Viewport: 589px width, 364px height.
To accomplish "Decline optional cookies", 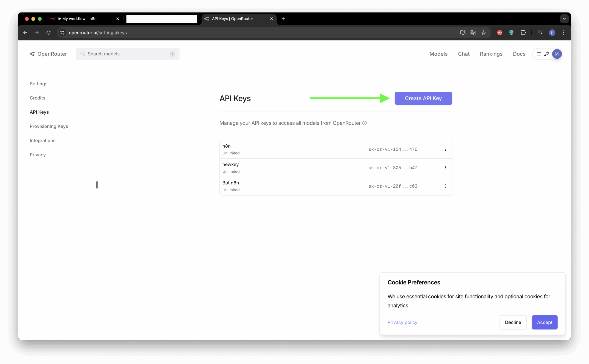I will click(x=513, y=322).
